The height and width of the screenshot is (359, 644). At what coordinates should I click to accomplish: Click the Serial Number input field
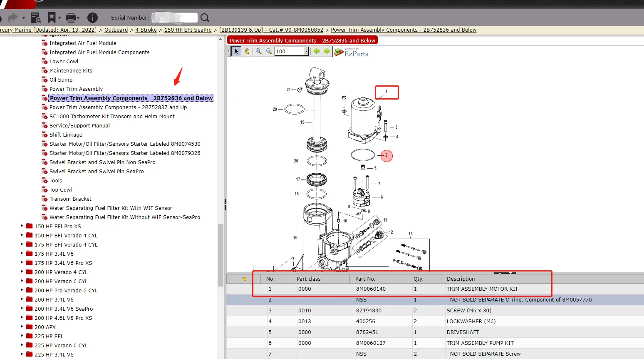point(175,17)
